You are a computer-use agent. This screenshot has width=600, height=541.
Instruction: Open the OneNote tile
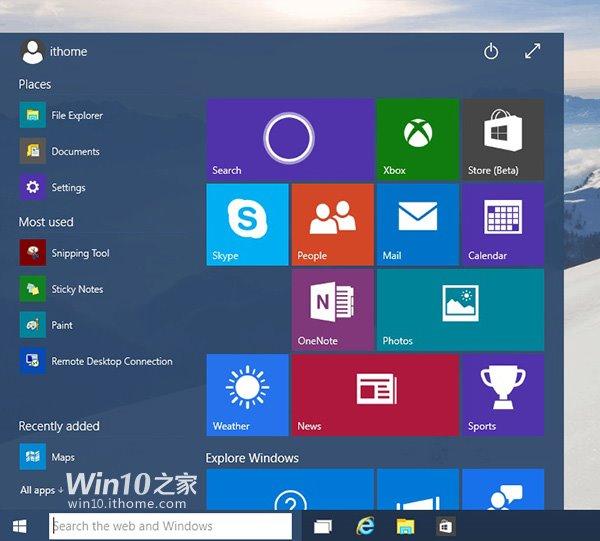(x=332, y=309)
